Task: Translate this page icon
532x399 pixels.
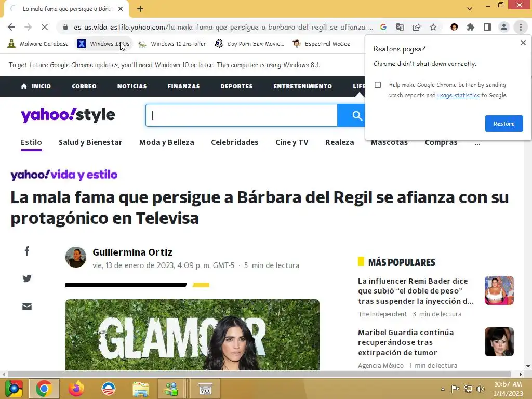Action: (x=400, y=27)
